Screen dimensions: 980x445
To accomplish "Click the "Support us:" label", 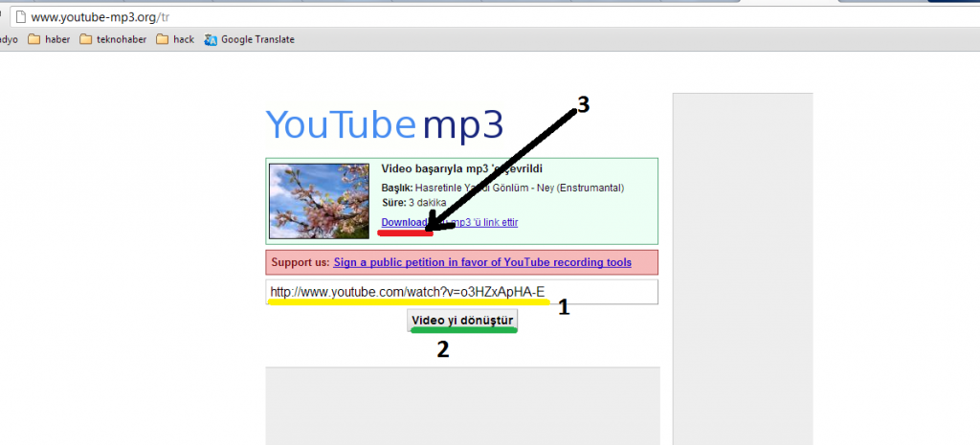I will pyautogui.click(x=300, y=262).
